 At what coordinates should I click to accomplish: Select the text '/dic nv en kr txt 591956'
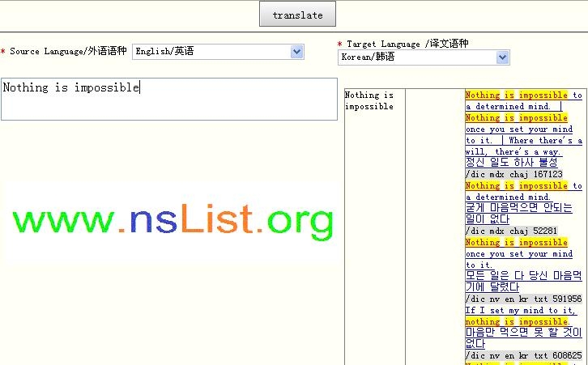click(523, 299)
